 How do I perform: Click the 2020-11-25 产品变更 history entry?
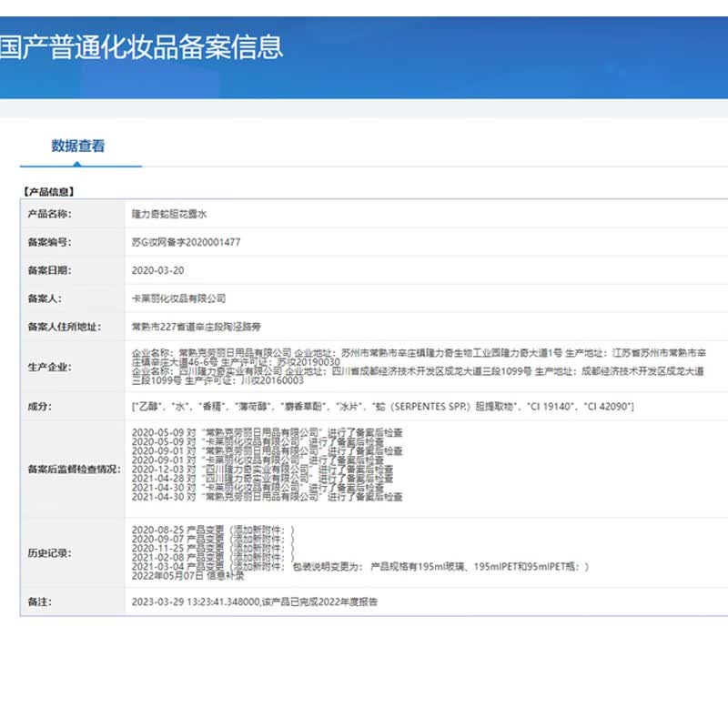tap(213, 549)
